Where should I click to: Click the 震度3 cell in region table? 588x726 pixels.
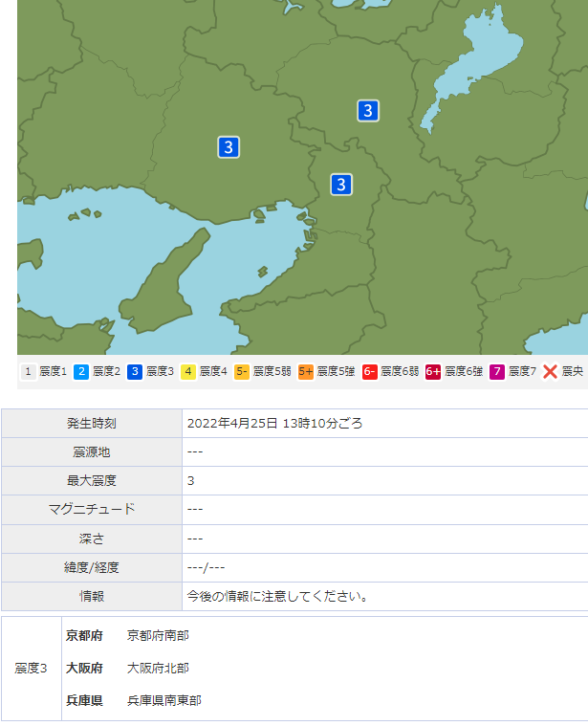point(31,668)
